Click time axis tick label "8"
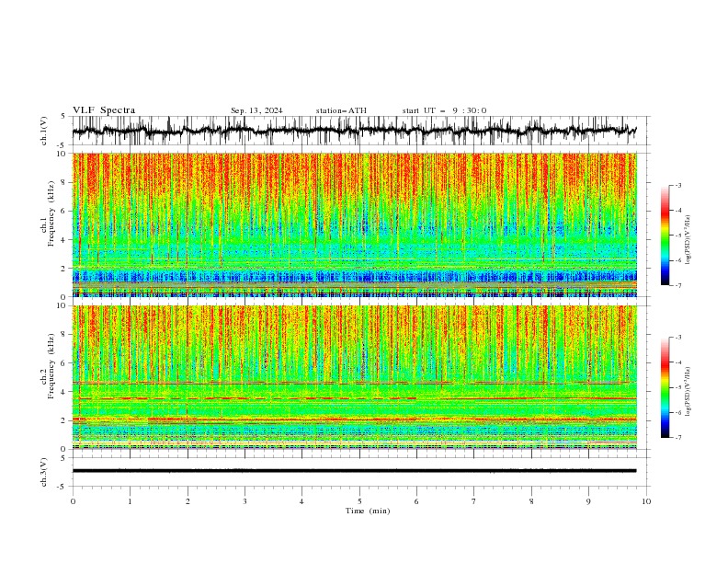 (531, 501)
